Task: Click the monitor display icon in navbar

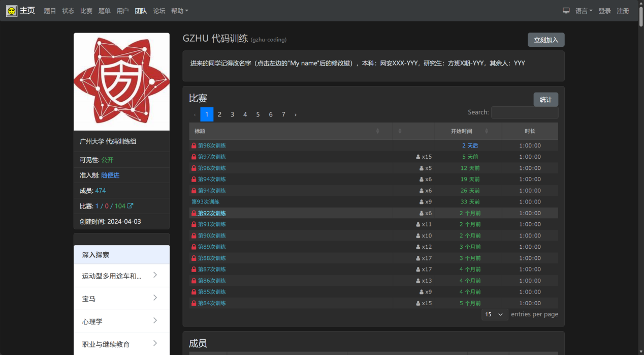Action: coord(566,11)
